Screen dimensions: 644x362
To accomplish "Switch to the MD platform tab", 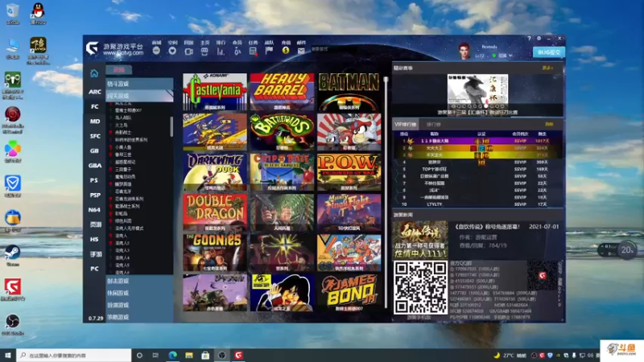I will click(95, 121).
